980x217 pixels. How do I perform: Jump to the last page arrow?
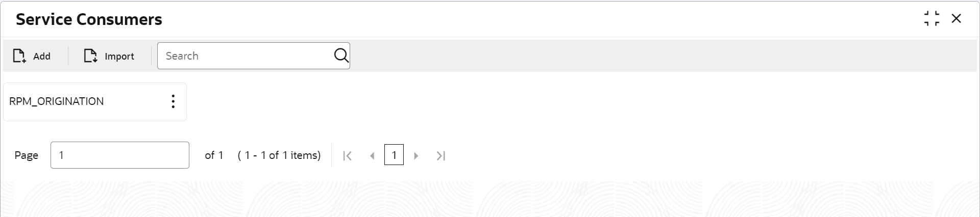(441, 156)
